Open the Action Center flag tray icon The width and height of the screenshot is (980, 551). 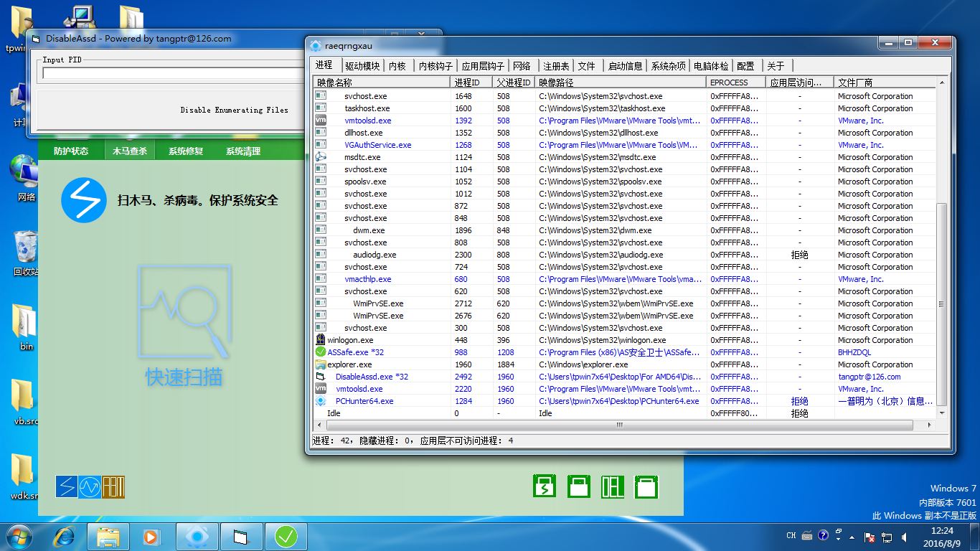click(870, 537)
